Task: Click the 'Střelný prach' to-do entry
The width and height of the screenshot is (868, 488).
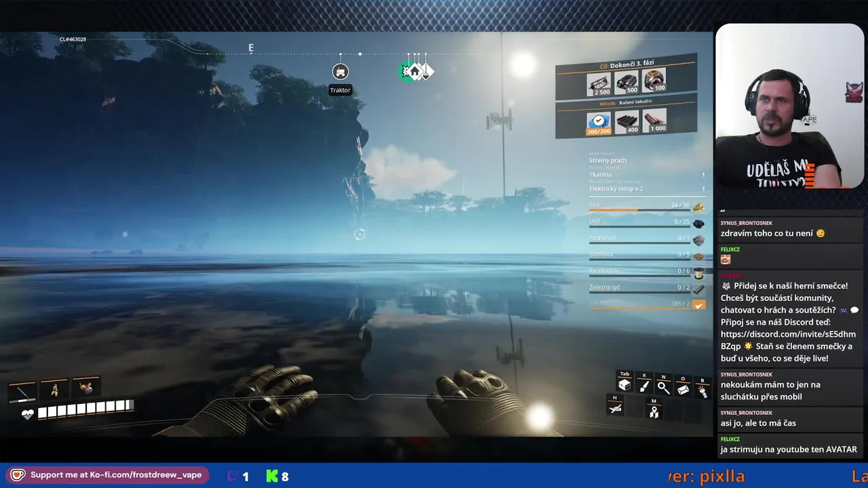Action: point(608,161)
